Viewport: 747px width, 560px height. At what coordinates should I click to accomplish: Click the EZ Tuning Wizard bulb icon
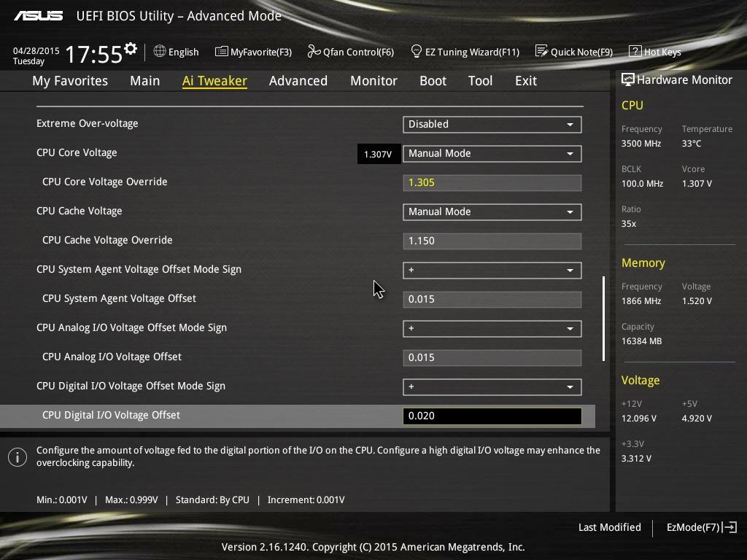[417, 51]
